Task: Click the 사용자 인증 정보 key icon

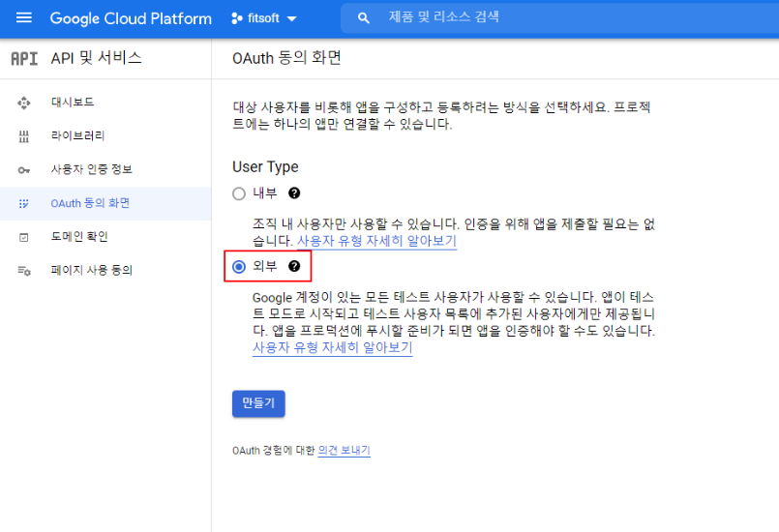Action: 24,170
